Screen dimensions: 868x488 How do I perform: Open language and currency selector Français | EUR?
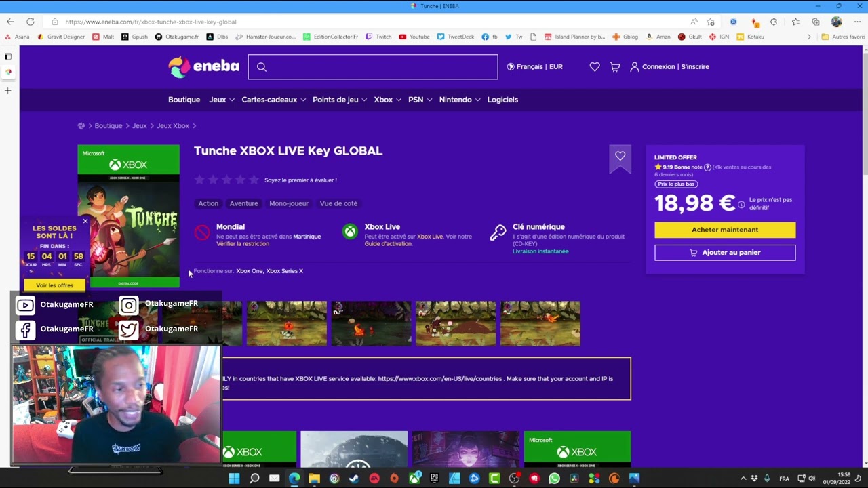click(x=535, y=67)
